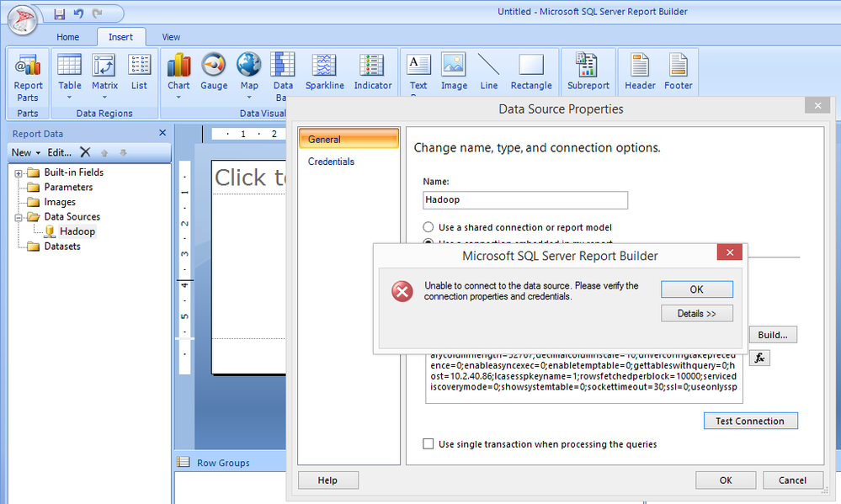Image resolution: width=841 pixels, height=504 pixels.
Task: Select the Images folder
Action: [x=60, y=202]
